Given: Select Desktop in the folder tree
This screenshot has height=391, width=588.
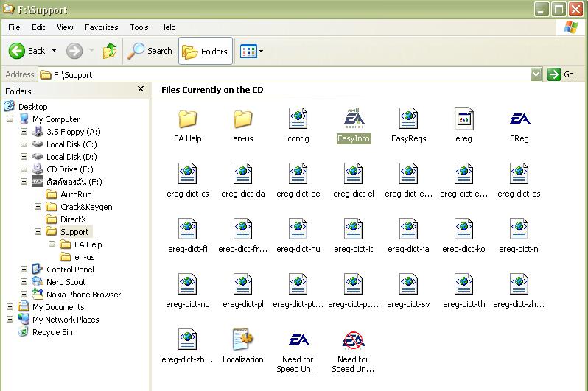Looking at the screenshot, I should 33,107.
